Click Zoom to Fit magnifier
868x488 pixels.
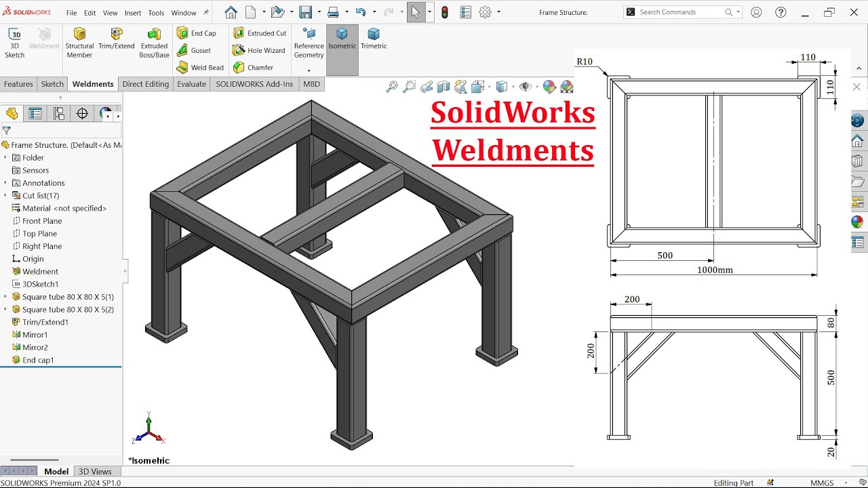click(392, 87)
